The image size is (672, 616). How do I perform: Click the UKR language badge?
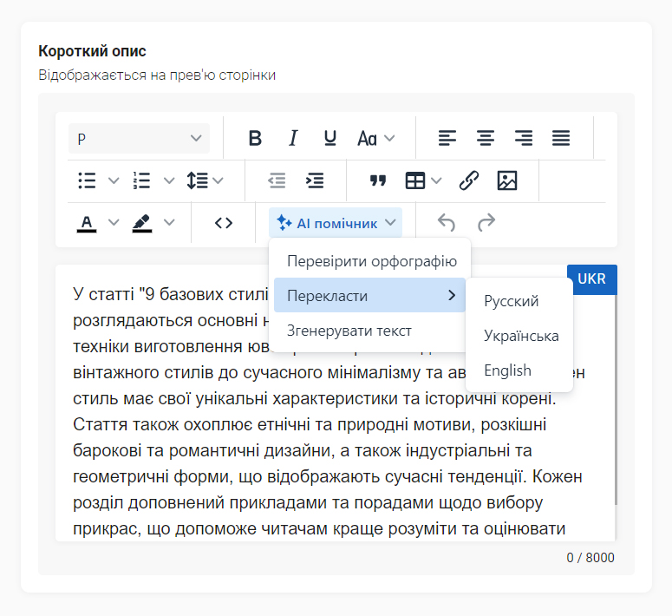pos(592,279)
